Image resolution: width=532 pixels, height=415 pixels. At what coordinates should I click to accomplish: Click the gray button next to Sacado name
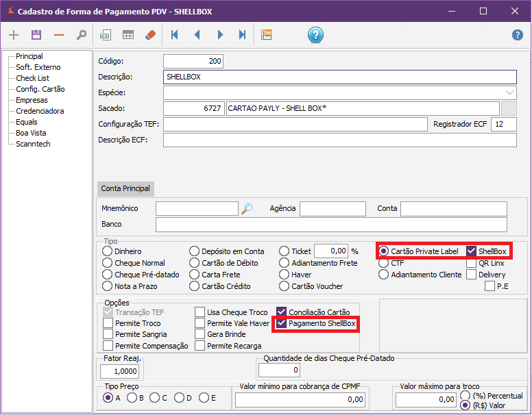509,108
